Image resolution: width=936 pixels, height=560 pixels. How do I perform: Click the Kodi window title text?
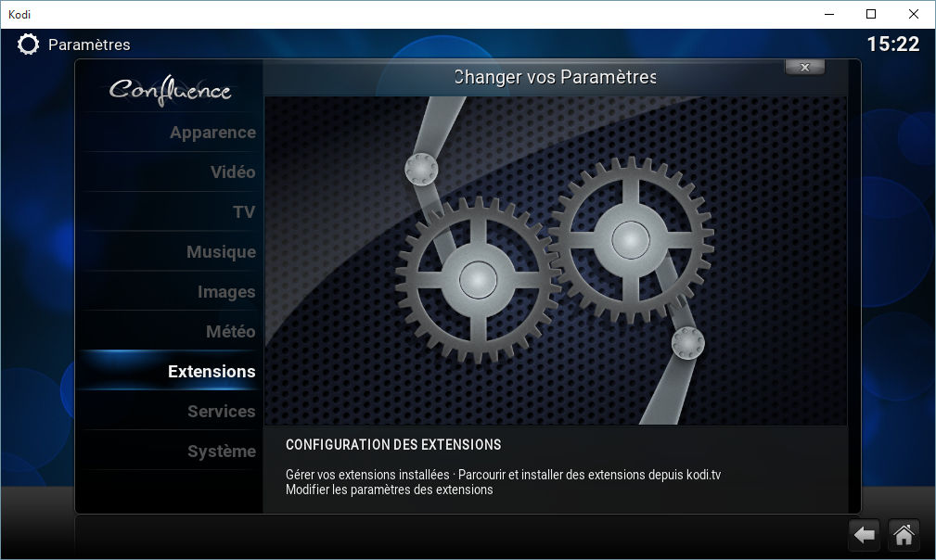click(x=19, y=14)
